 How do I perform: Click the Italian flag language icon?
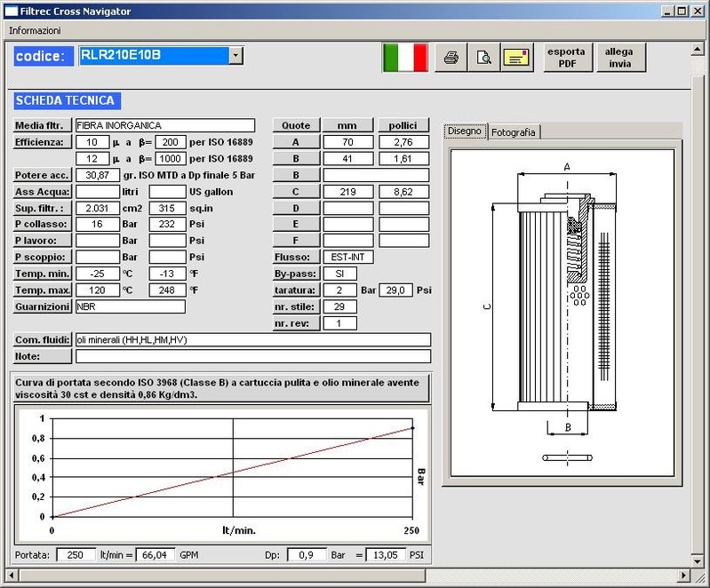(405, 57)
